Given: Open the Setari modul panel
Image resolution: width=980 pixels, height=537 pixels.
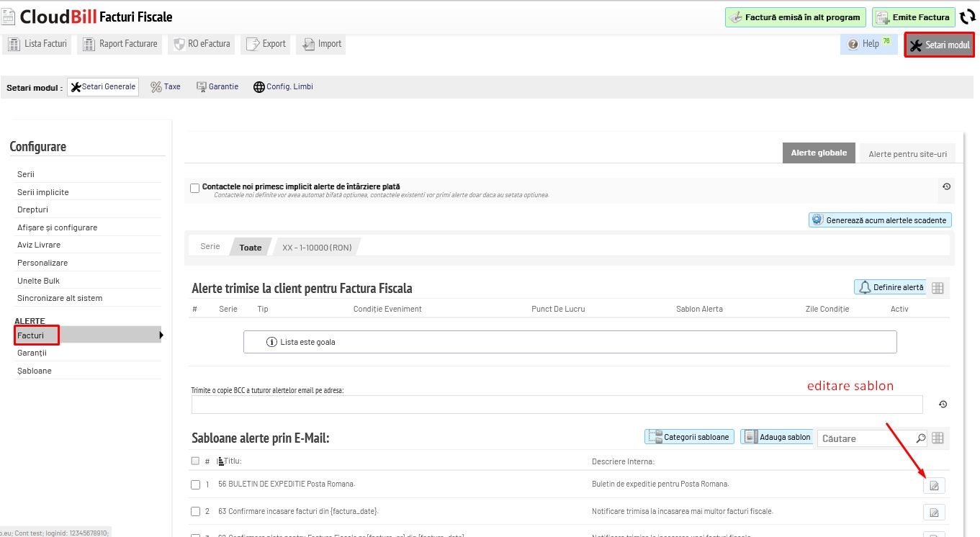Looking at the screenshot, I should pos(939,45).
